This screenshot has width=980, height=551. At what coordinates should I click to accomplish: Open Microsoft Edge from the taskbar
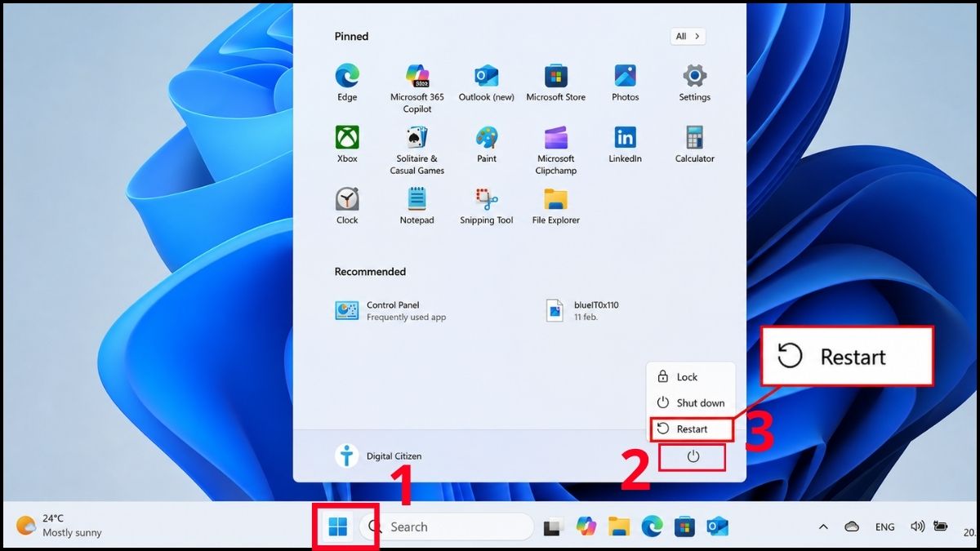(652, 527)
